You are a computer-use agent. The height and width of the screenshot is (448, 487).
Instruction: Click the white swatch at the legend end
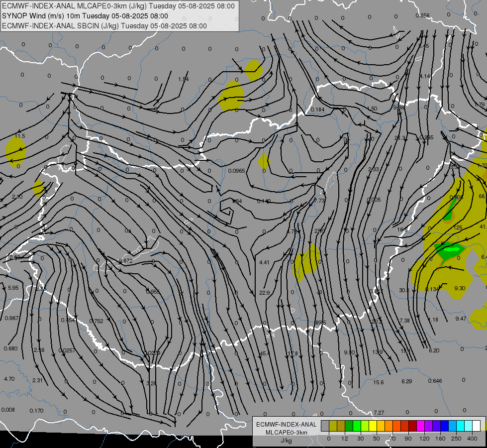477,426
